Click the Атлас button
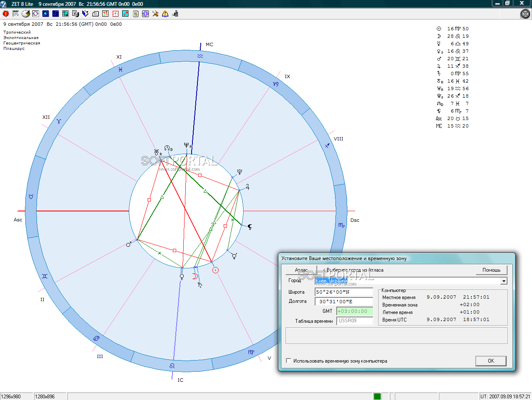This screenshot has height=400, width=532. [301, 270]
